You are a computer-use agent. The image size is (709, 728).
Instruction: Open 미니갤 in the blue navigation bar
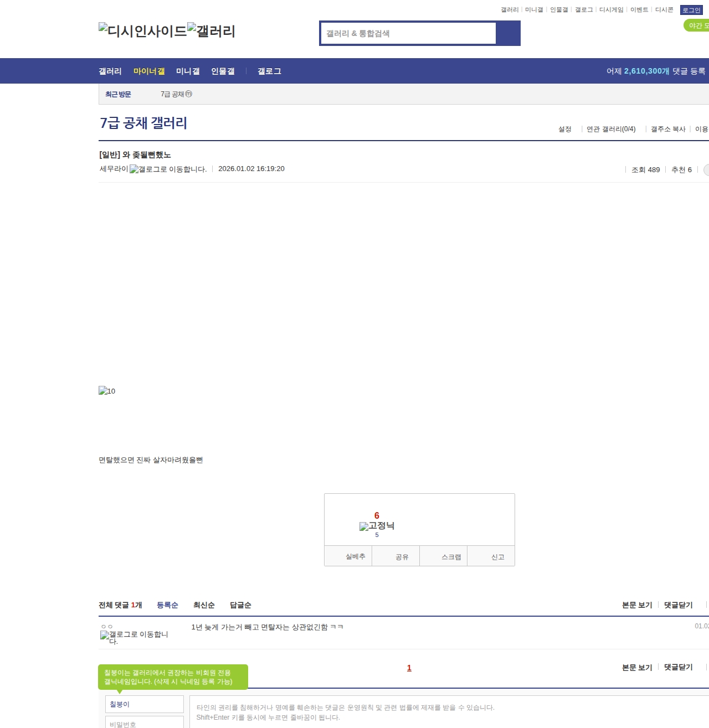tap(188, 71)
